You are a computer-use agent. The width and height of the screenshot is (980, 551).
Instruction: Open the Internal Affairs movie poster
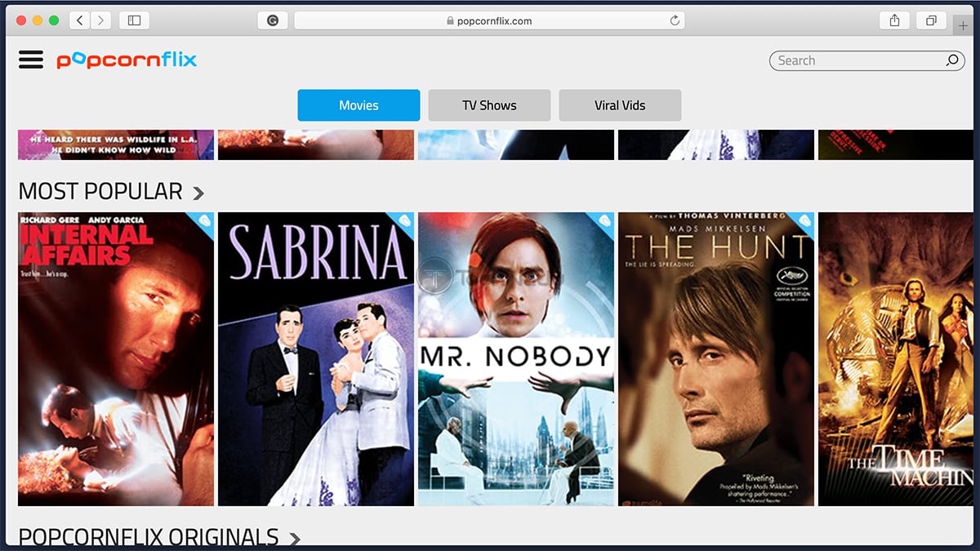[116, 359]
